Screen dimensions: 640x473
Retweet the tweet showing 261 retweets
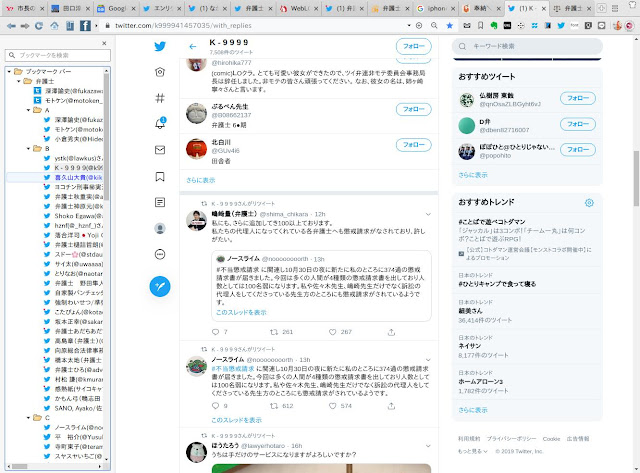[x=274, y=332]
